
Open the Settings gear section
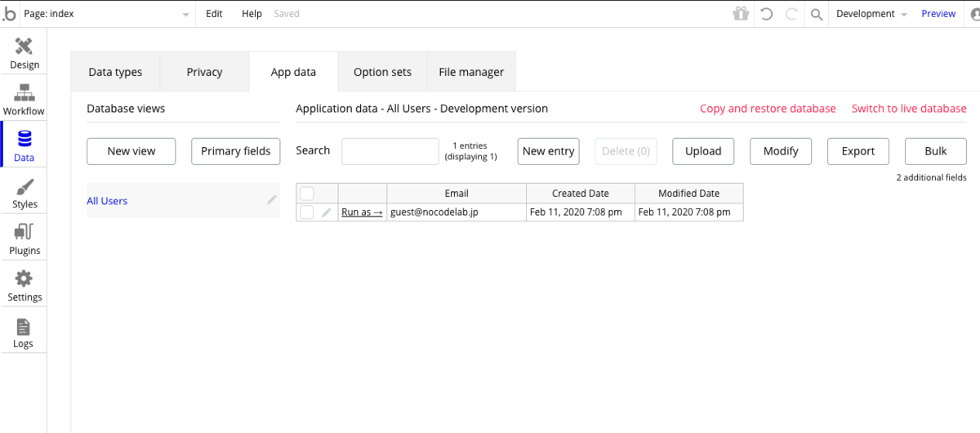tap(24, 286)
